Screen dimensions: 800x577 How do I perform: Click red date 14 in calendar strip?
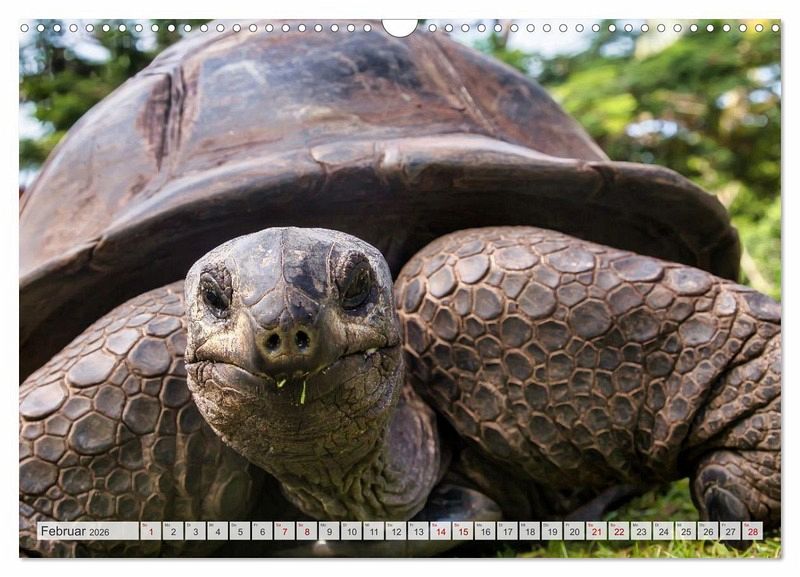[x=440, y=531]
